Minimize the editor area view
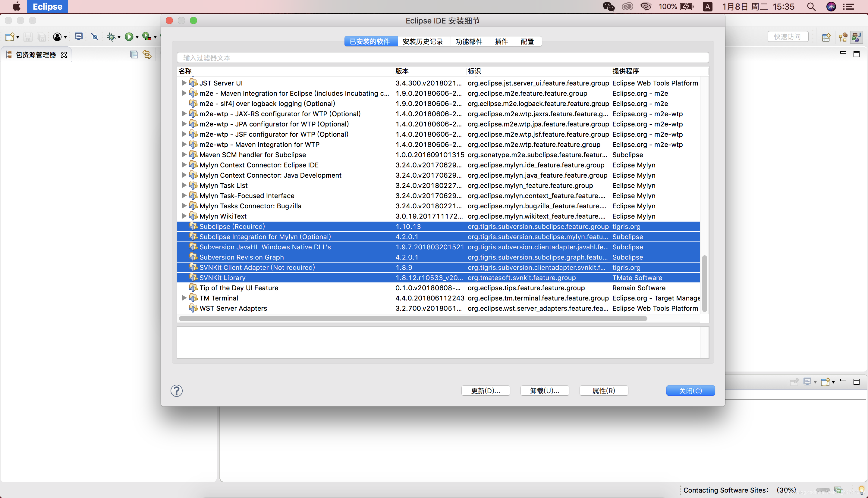 click(843, 53)
